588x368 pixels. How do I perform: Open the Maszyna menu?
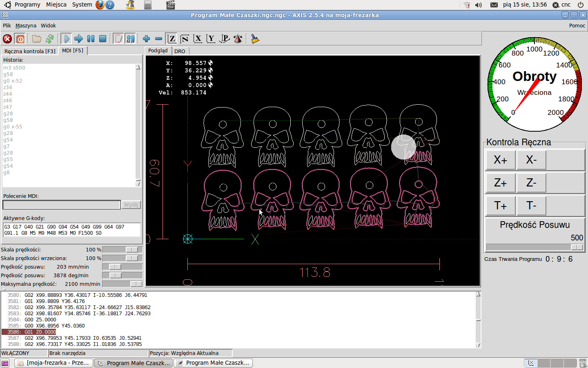[x=26, y=25]
